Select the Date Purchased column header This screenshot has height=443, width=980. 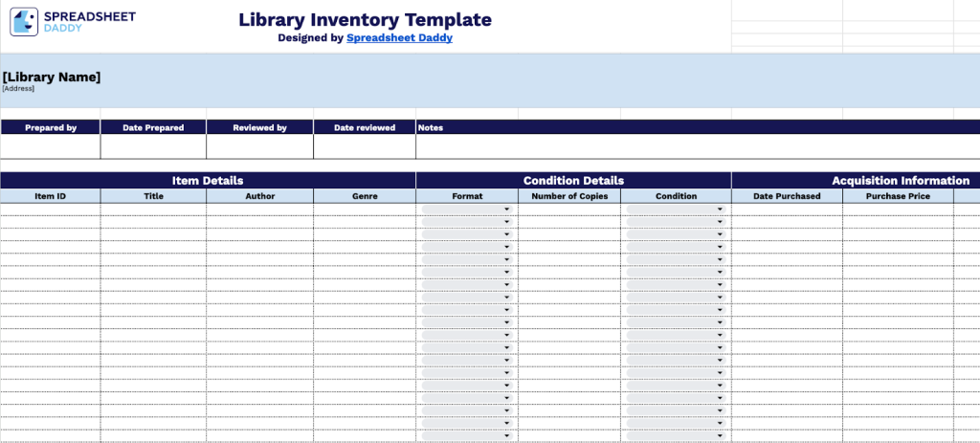(x=787, y=196)
